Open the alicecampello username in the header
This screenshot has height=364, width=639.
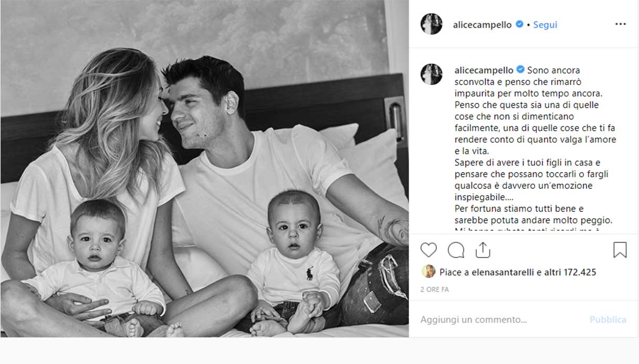pos(482,25)
